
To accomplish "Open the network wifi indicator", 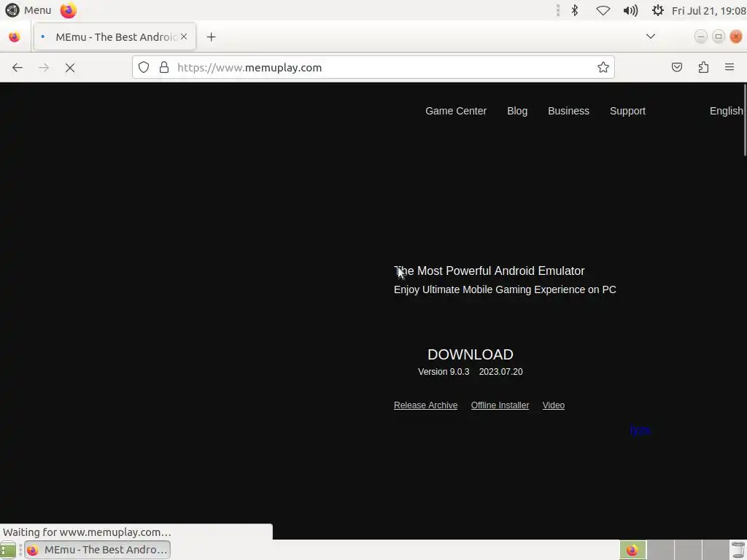I will [603, 10].
